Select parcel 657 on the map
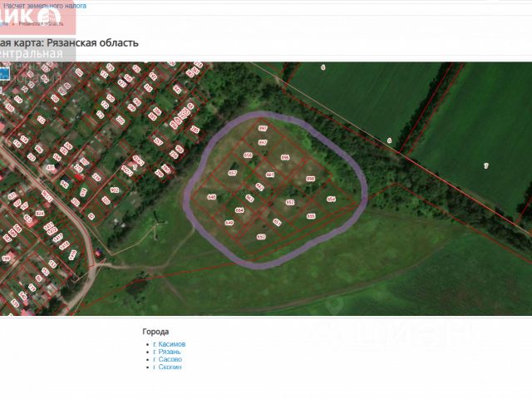This screenshot has height=399, width=532. [x=233, y=173]
